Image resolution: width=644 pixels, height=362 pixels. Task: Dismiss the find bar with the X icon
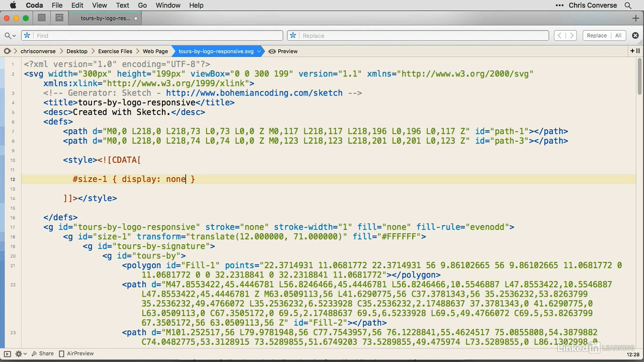click(635, 35)
